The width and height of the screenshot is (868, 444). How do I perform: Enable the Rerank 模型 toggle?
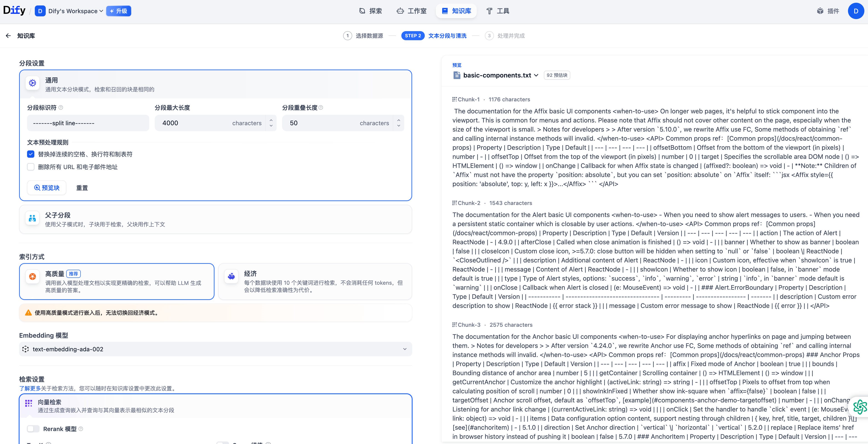pyautogui.click(x=33, y=429)
